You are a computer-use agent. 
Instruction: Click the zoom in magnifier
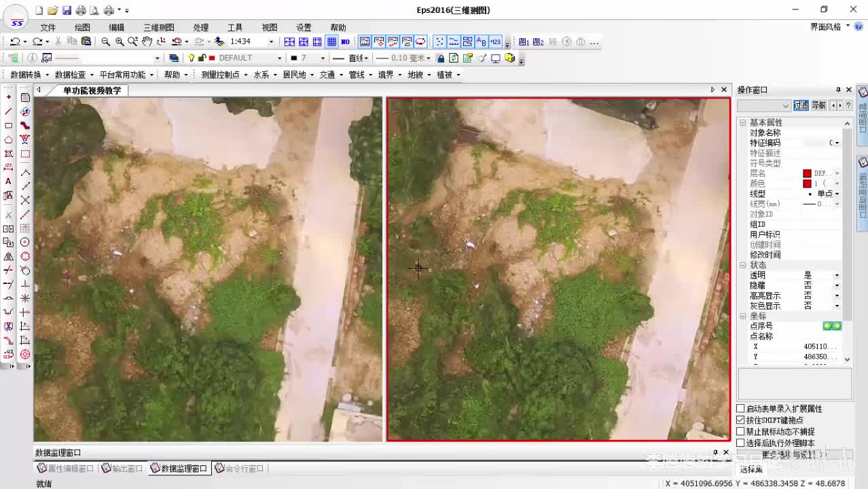[120, 41]
